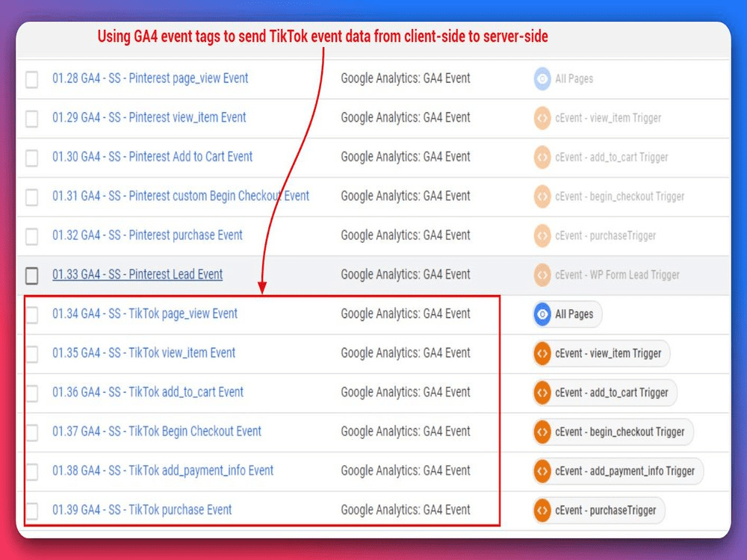
Task: Click trigger icon in Pinterest Lead Event row
Action: coord(542,275)
